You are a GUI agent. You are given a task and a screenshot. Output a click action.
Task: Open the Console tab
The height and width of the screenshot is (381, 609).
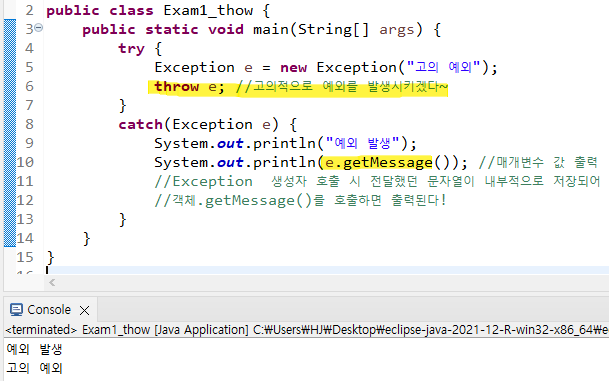[49, 310]
